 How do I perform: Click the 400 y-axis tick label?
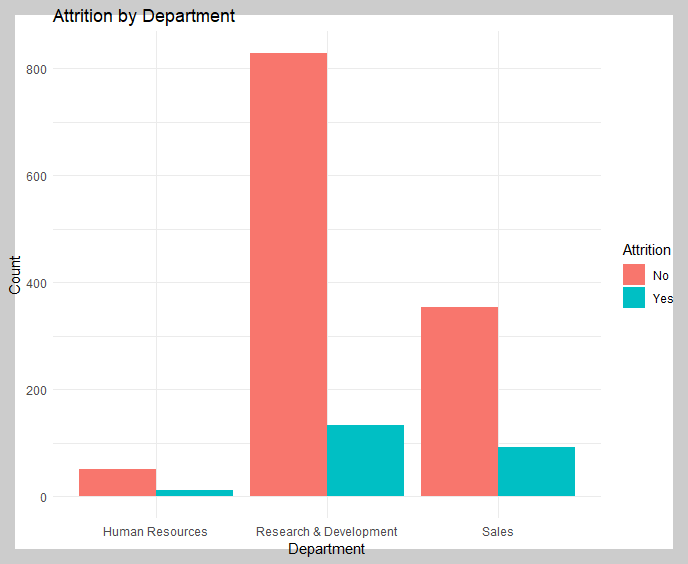click(36, 284)
